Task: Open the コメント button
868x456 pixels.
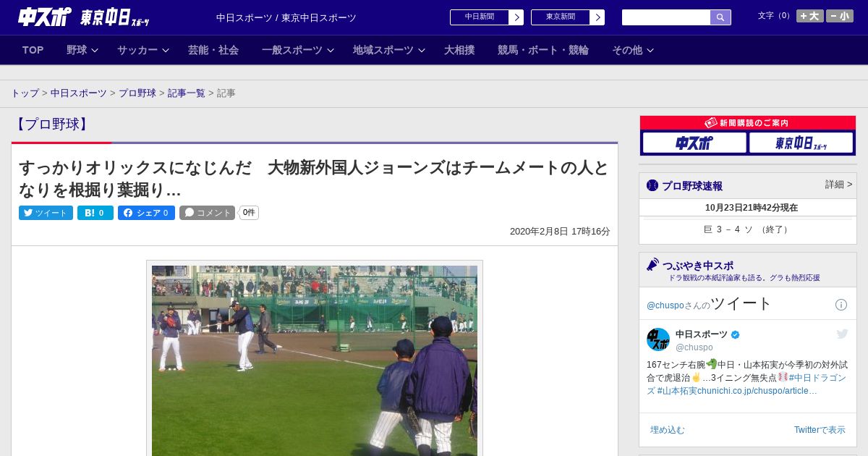Action: pos(208,213)
